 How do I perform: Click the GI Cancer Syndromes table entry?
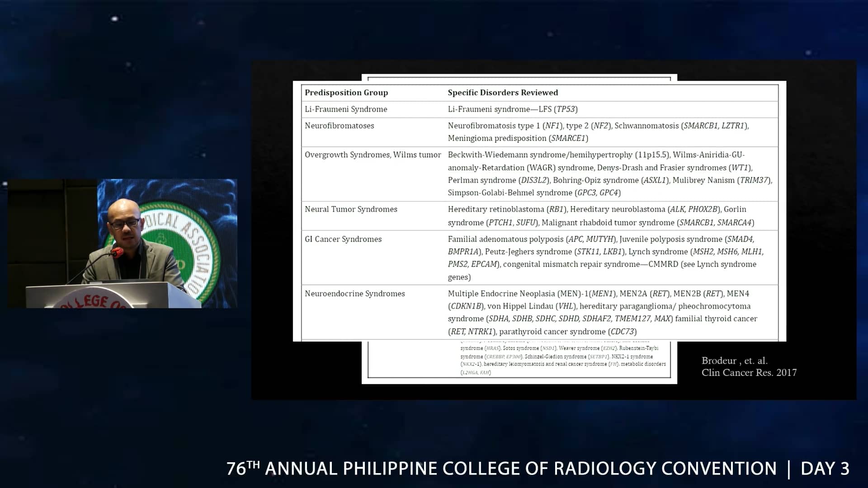coord(343,239)
